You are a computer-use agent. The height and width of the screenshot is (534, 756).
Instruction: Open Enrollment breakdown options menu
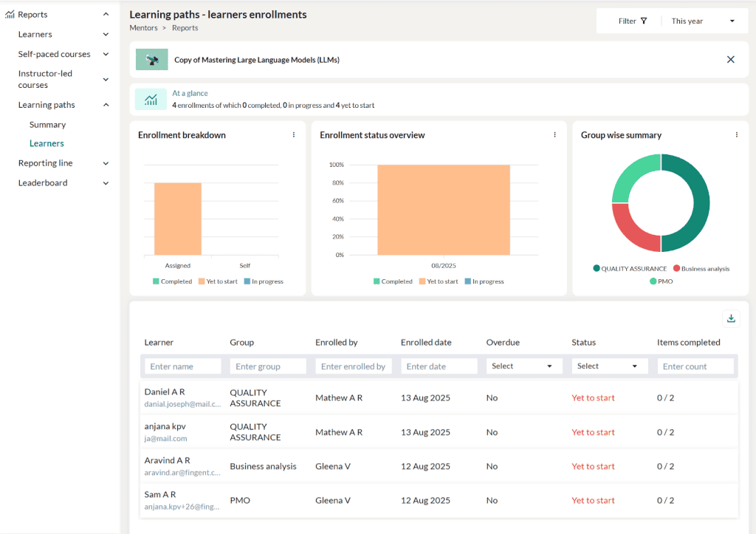coord(294,135)
